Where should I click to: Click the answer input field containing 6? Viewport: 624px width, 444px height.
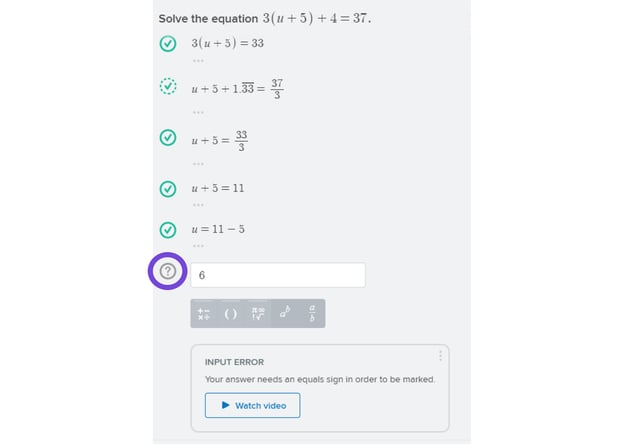pyautogui.click(x=277, y=275)
